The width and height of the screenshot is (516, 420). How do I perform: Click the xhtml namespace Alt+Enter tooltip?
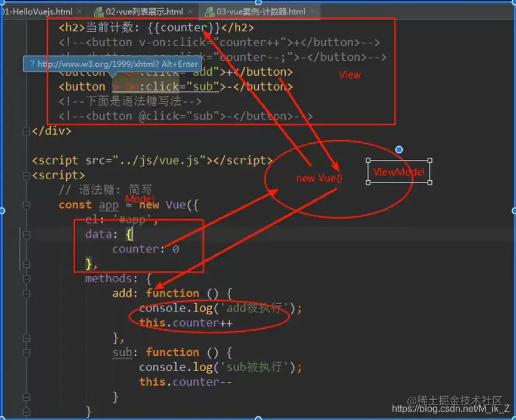[x=112, y=64]
